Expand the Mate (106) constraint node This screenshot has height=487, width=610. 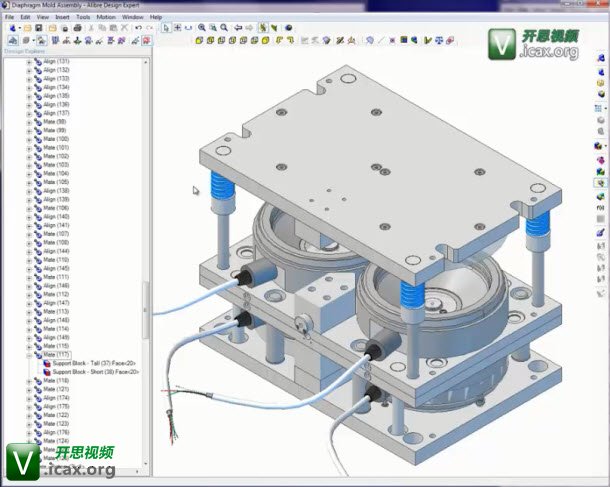(29, 208)
